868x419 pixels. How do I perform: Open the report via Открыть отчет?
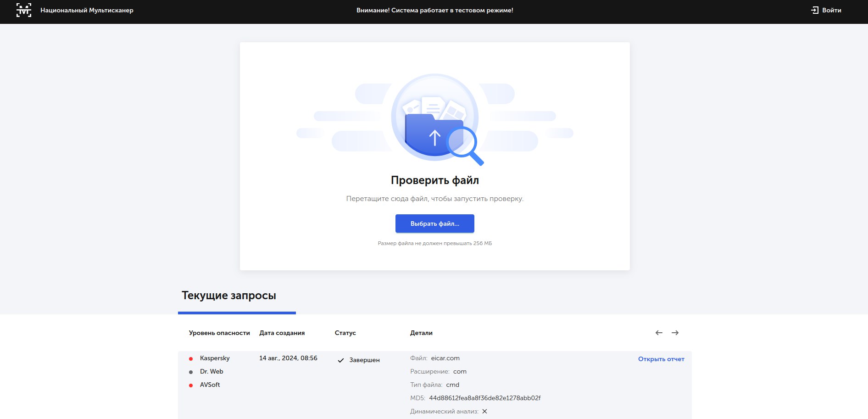(x=661, y=359)
